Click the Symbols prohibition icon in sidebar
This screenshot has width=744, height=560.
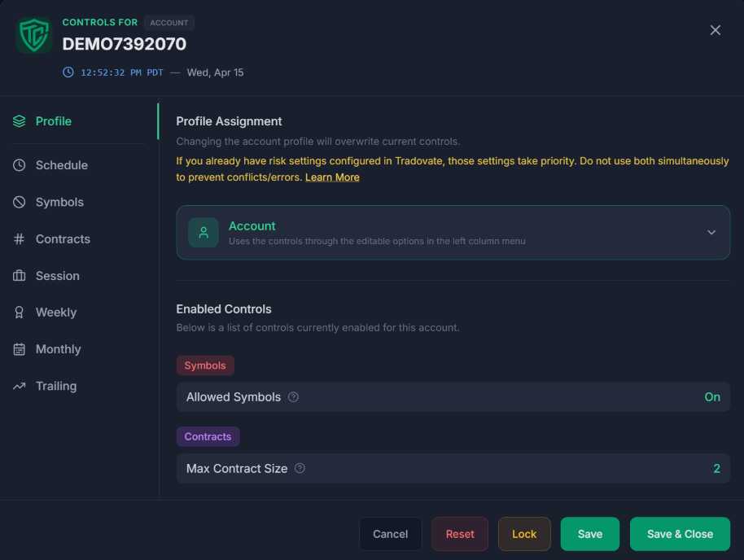(x=18, y=202)
